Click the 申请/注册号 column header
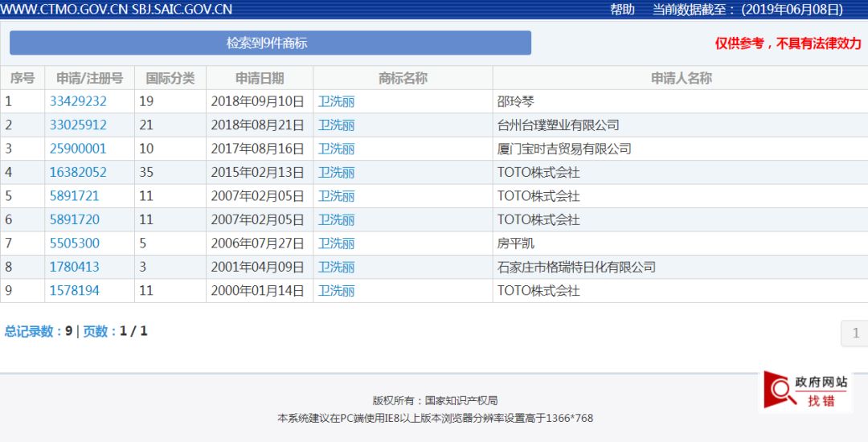Screen dimensions: 868x442 click(x=90, y=78)
